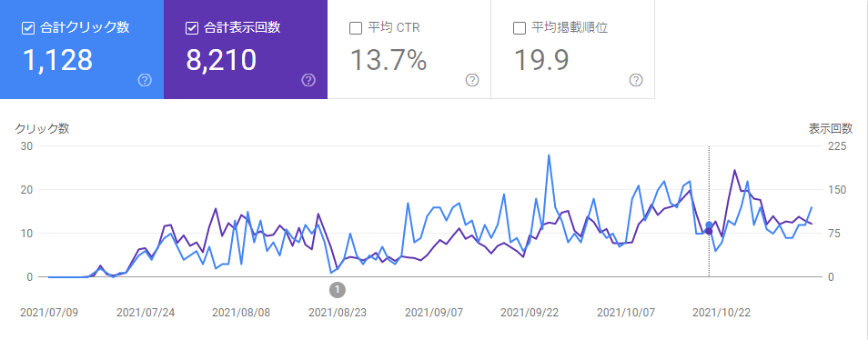
Task: Click the 225 impressions axis value
Action: (x=837, y=146)
